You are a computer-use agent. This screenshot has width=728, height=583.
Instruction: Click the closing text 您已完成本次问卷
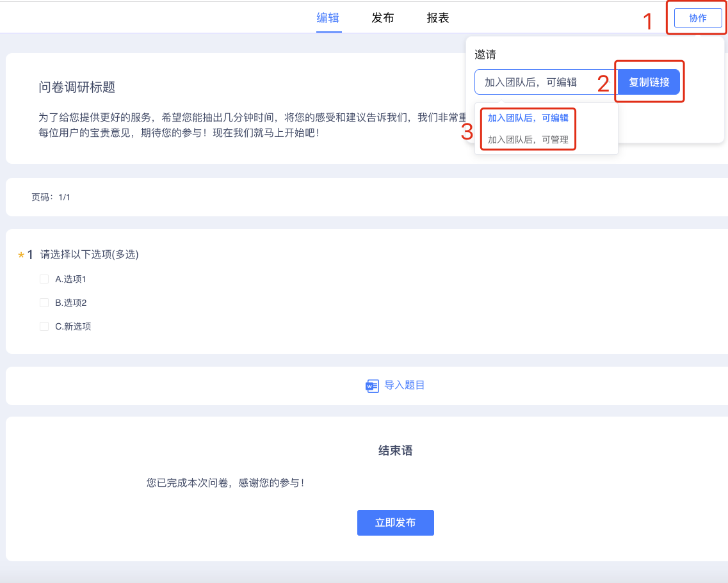[225, 483]
